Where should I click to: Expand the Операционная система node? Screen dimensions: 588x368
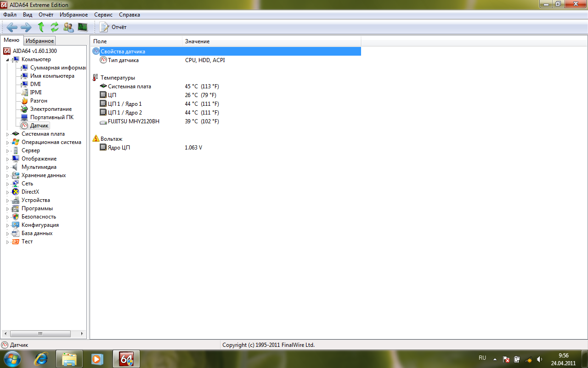click(x=7, y=142)
